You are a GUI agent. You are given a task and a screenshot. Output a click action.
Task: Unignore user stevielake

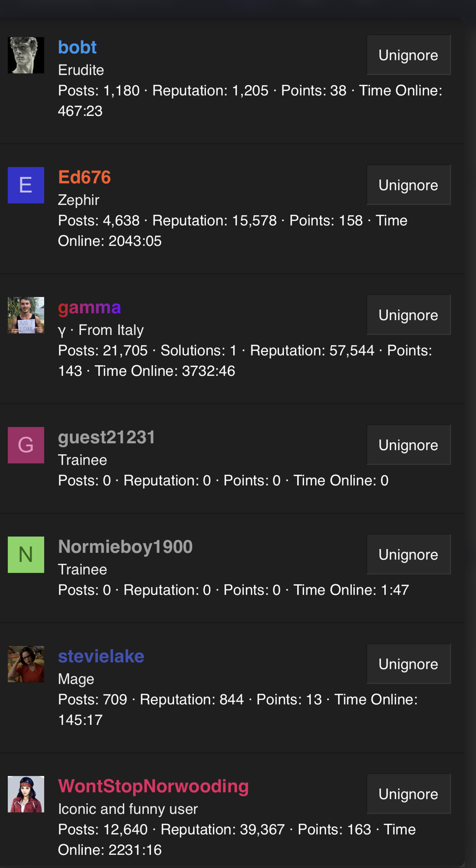(409, 664)
